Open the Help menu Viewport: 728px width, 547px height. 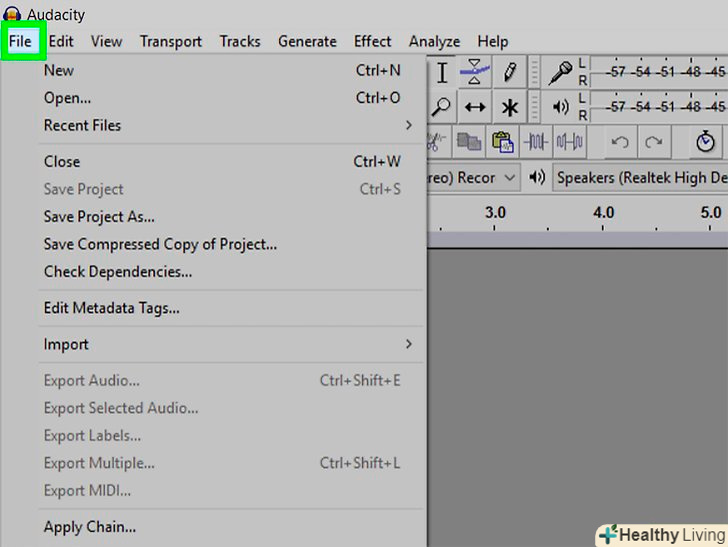[x=493, y=41]
